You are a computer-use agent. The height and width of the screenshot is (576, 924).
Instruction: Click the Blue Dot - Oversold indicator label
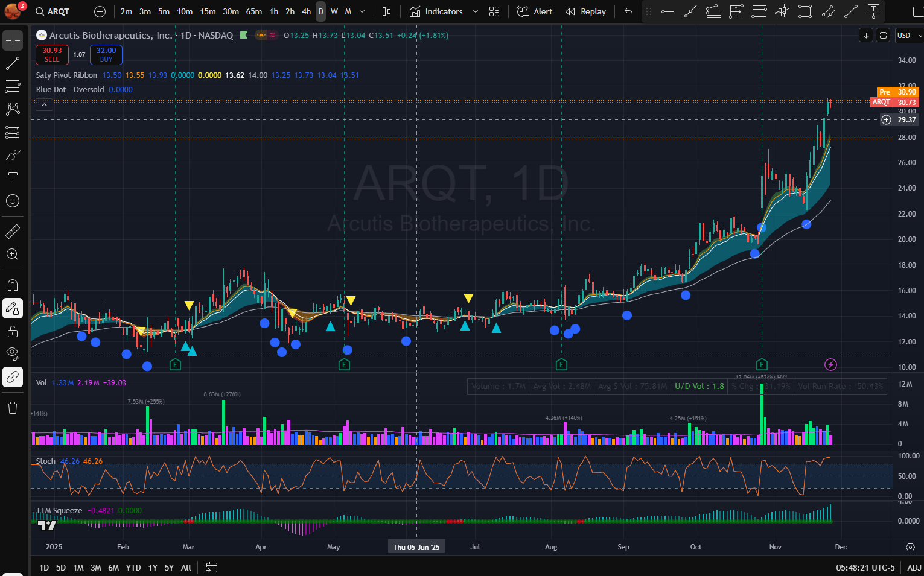pos(70,90)
